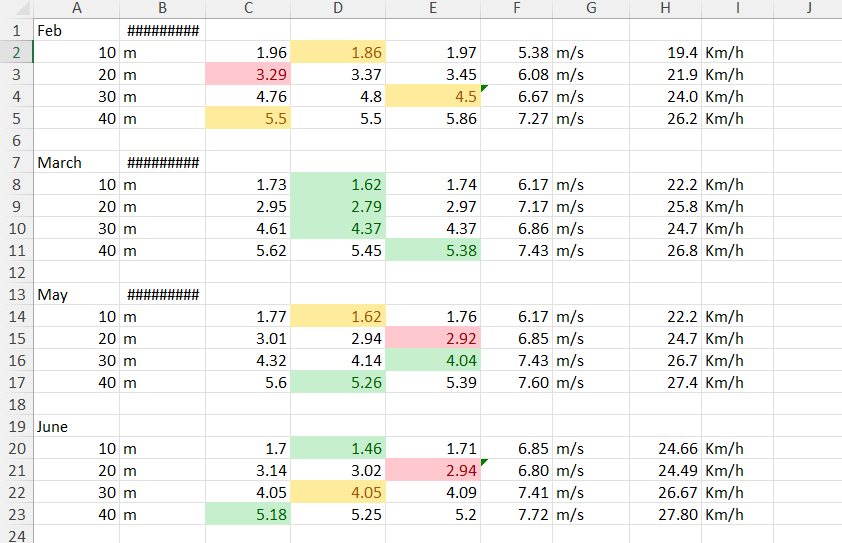Click cell with value 1.73
842x543 pixels.
pos(248,184)
